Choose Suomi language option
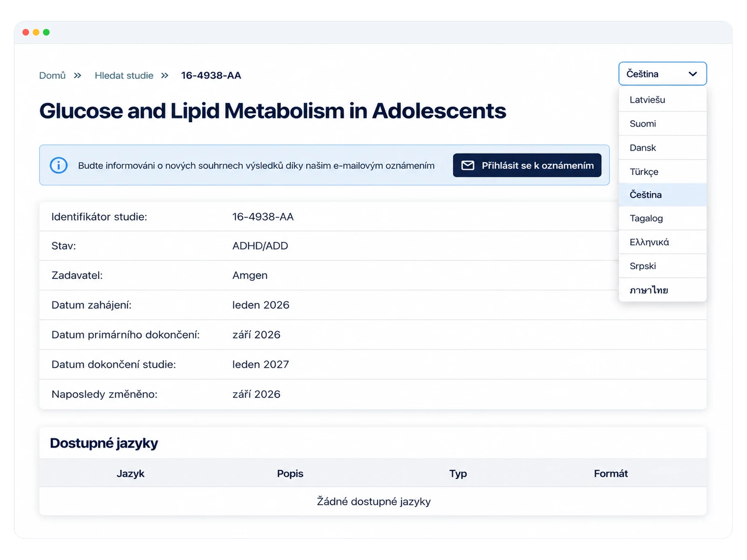This screenshot has width=747, height=560. click(x=662, y=124)
